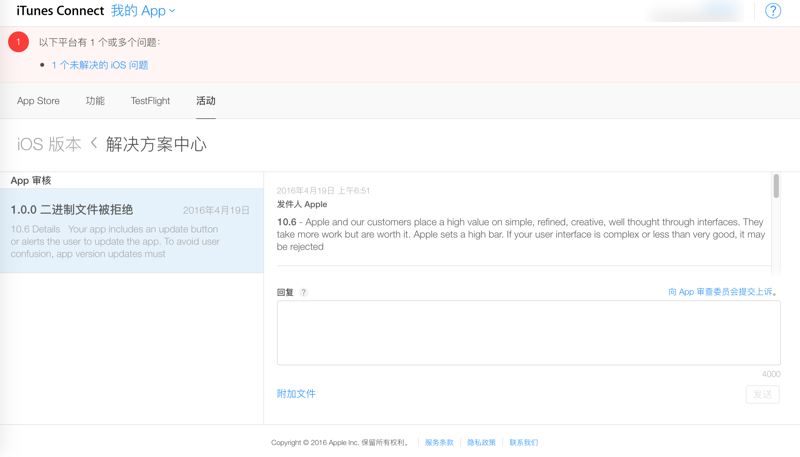This screenshot has width=800, height=457.
Task: Switch to the 活动 tab
Action: point(206,101)
